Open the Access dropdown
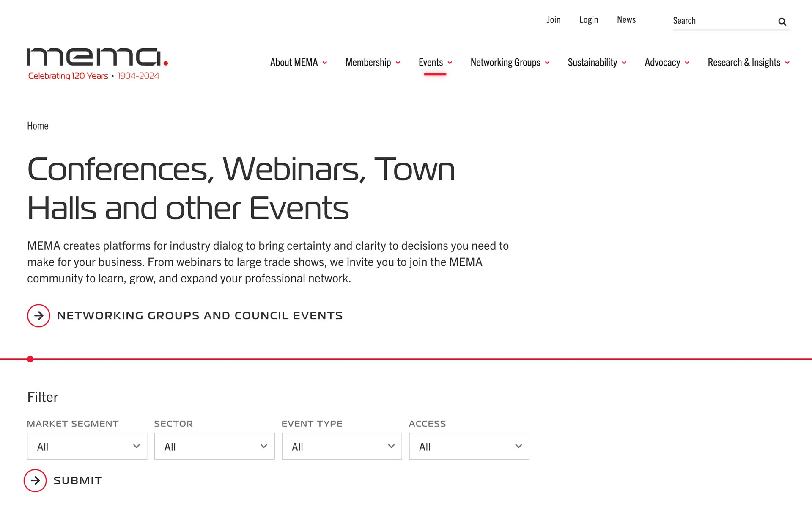 point(469,446)
